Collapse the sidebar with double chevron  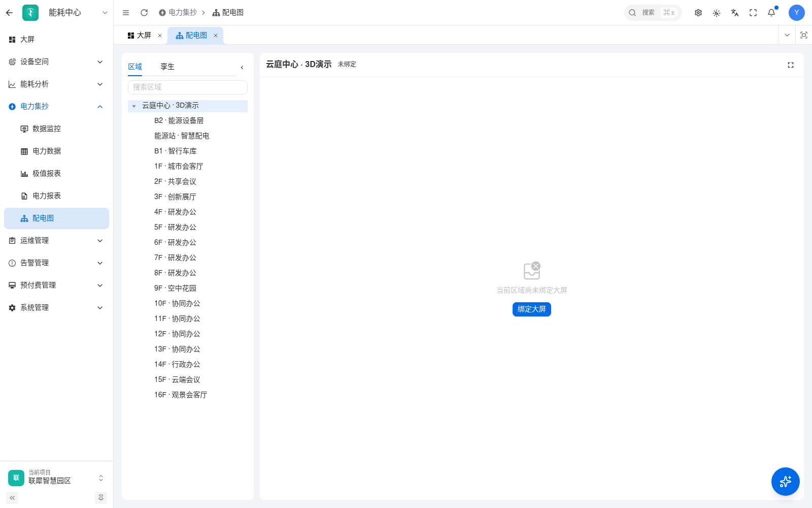(12, 498)
